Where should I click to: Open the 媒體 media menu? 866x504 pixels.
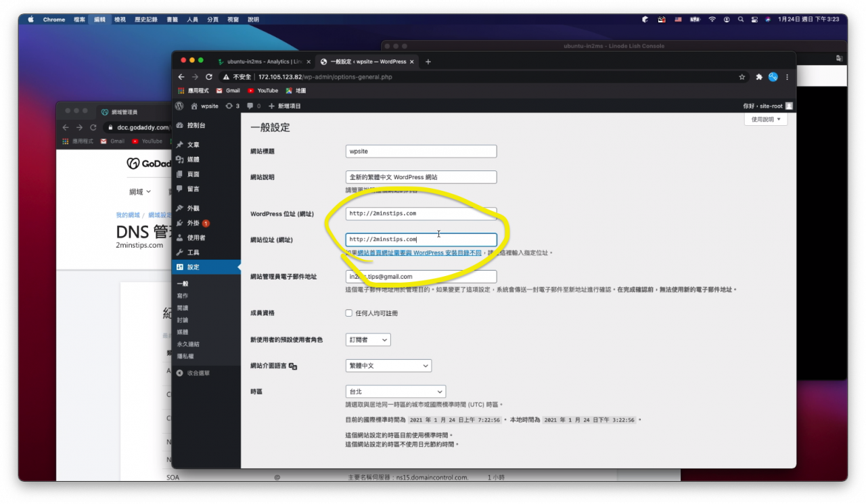point(206,160)
